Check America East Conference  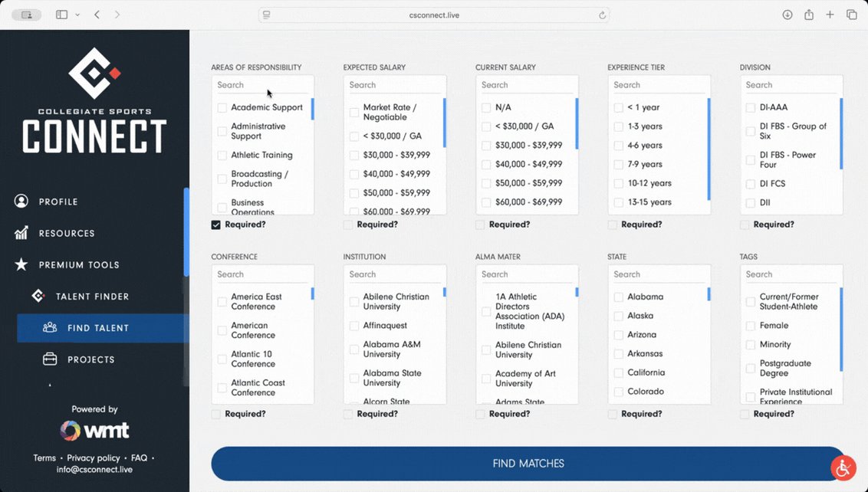tap(222, 302)
